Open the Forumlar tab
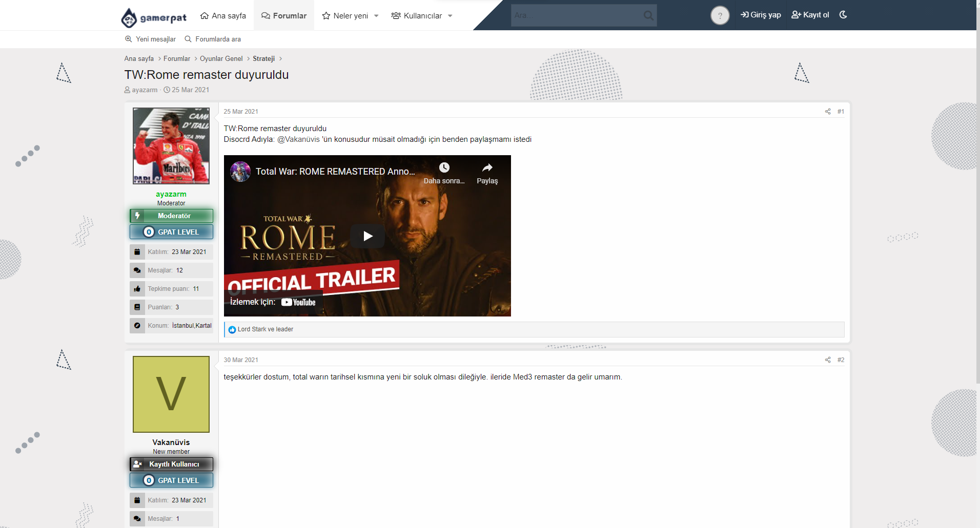This screenshot has width=980, height=528. click(284, 15)
